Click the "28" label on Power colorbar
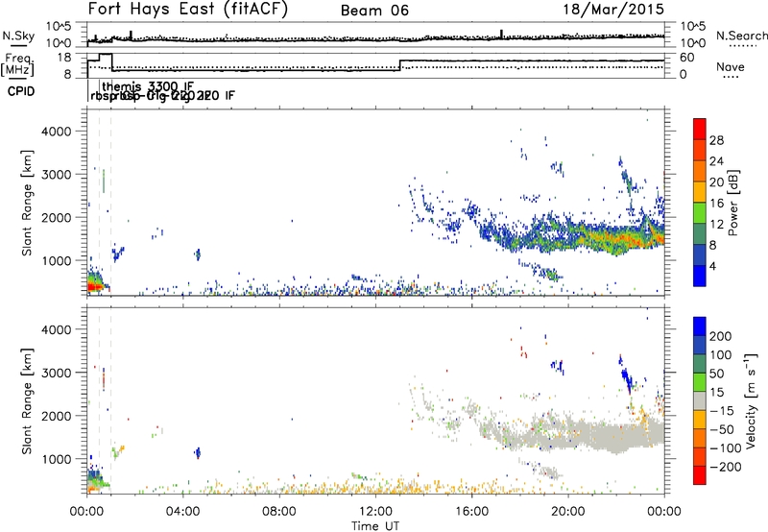Image resolution: width=768 pixels, height=532 pixels. (716, 140)
